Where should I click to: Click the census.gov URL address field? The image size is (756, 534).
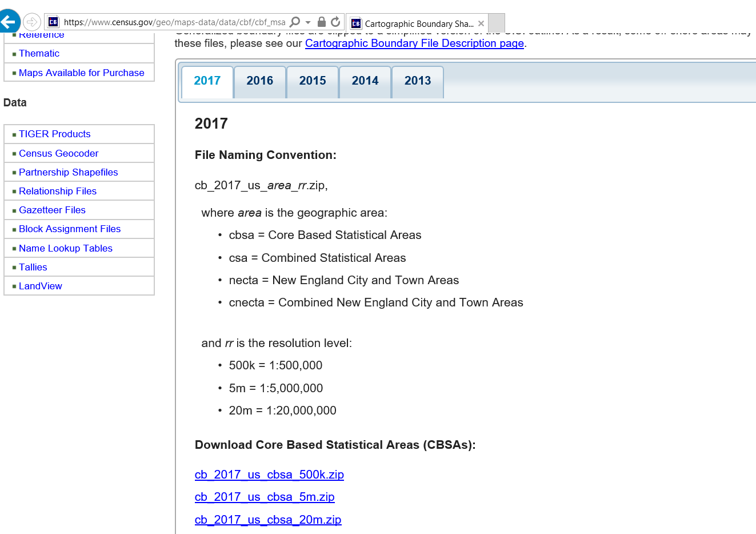174,22
